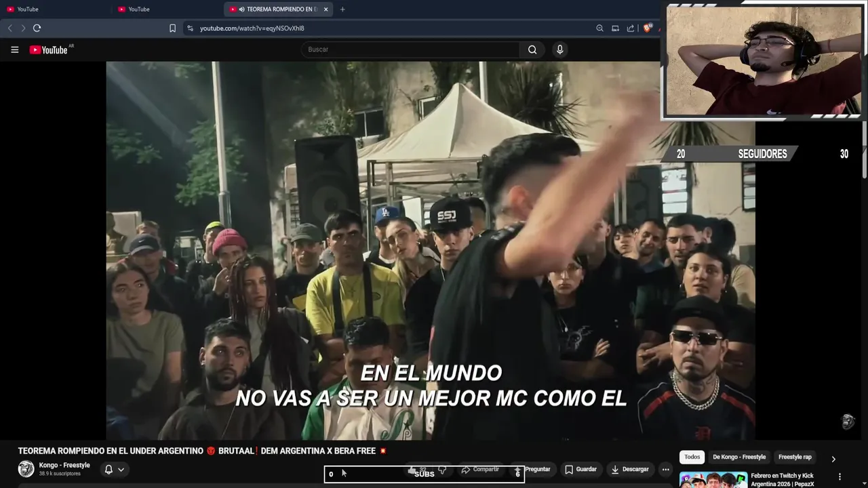Viewport: 868px width, 488px height.
Task: Select the De Kongo - Freestyle chip
Action: [x=739, y=457]
